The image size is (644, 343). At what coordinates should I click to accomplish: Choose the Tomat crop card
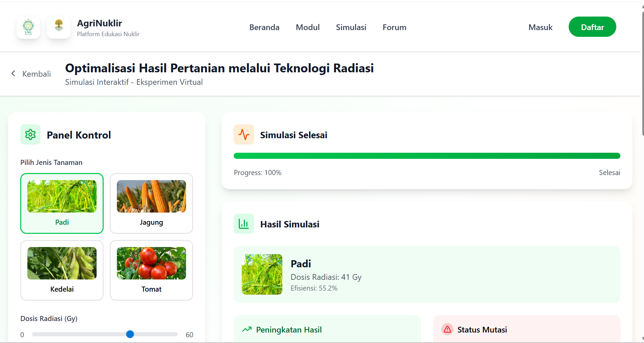click(151, 270)
